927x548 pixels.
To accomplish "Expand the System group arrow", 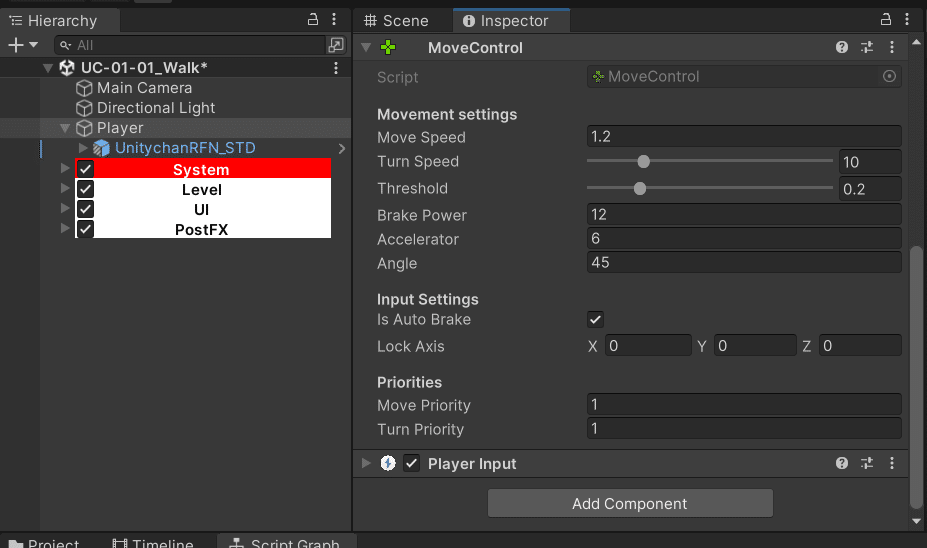I will (x=65, y=168).
